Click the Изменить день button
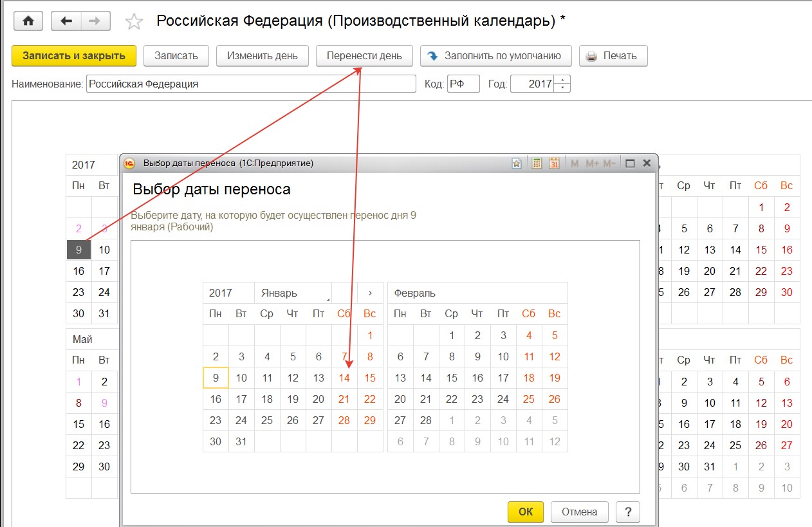Image resolution: width=812 pixels, height=527 pixels. pyautogui.click(x=263, y=55)
